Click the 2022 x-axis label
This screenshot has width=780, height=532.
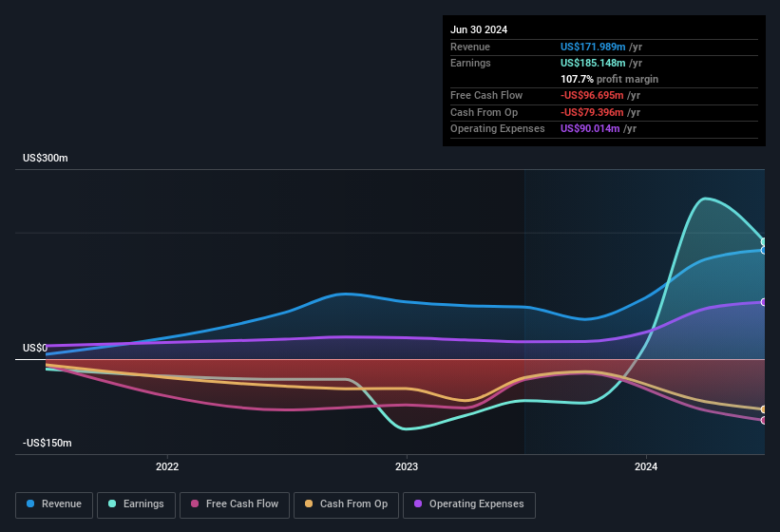(167, 466)
